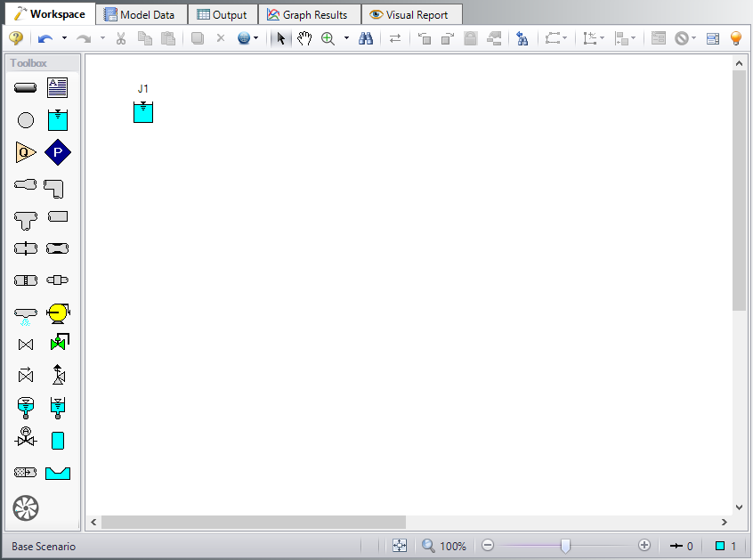The height and width of the screenshot is (560, 753).
Task: Pick the Assigned Pressure junction icon
Action: (57, 152)
